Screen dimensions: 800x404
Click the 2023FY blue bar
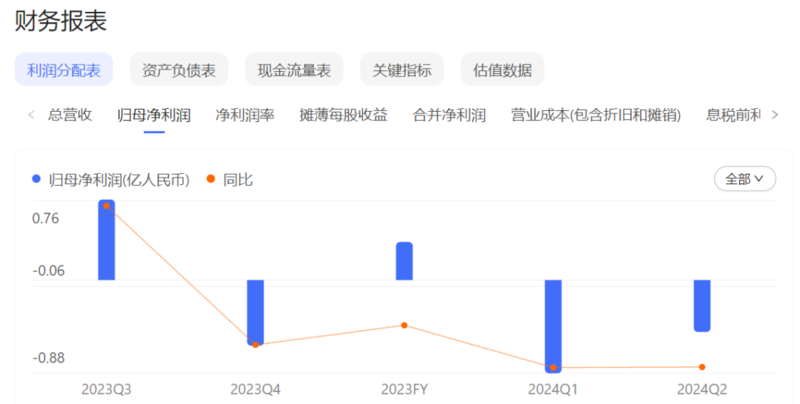point(404,261)
